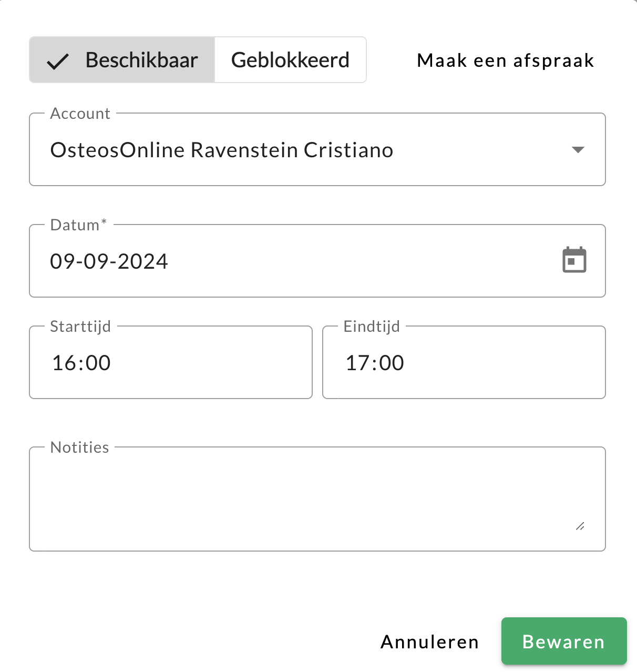Open the calendar icon in Datum field

pyautogui.click(x=574, y=259)
